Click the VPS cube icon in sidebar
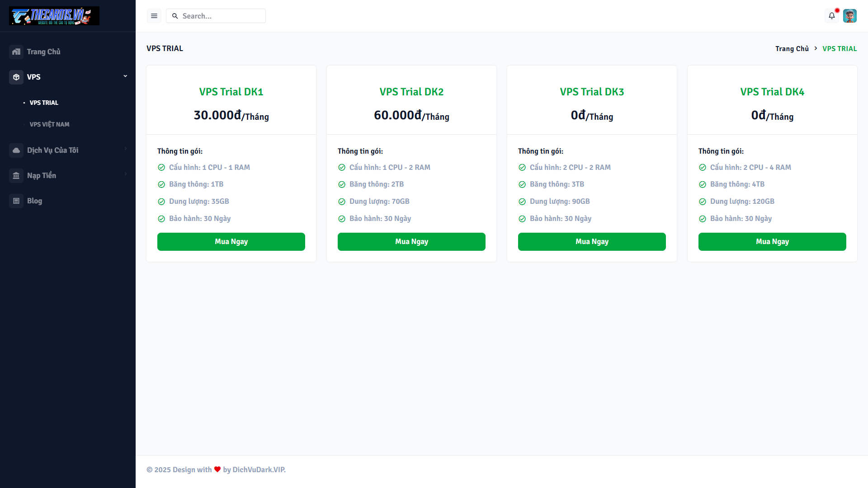868x488 pixels. (16, 77)
